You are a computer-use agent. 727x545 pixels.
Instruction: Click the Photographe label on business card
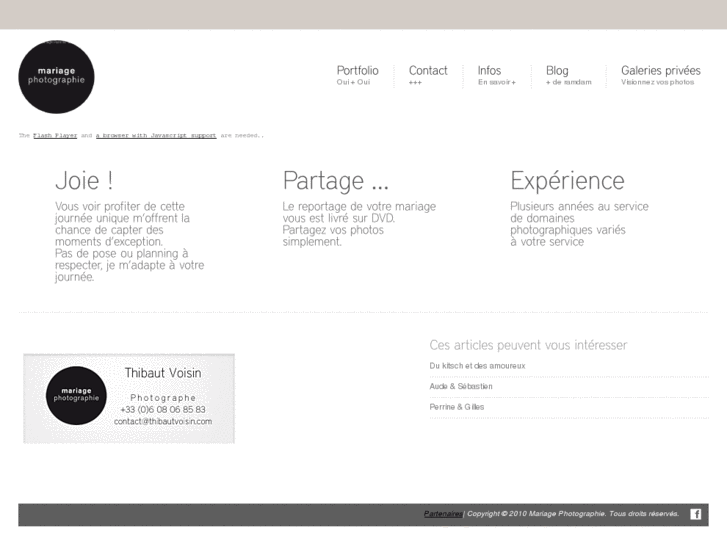point(163,398)
